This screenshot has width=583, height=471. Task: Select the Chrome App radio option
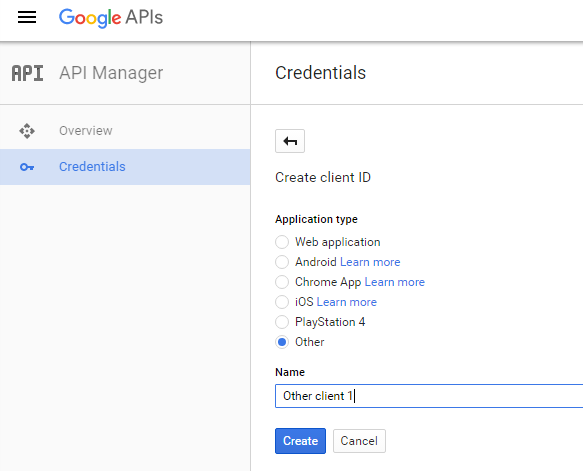pyautogui.click(x=282, y=282)
